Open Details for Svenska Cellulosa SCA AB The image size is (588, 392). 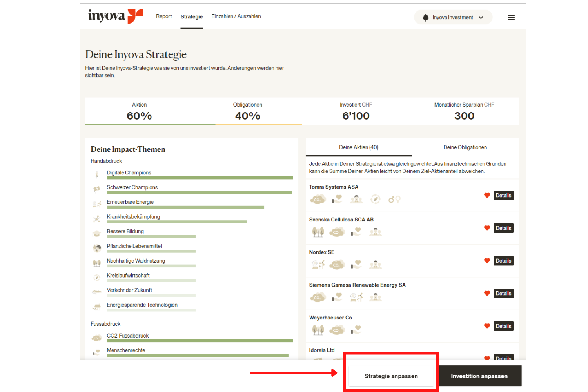coord(503,228)
